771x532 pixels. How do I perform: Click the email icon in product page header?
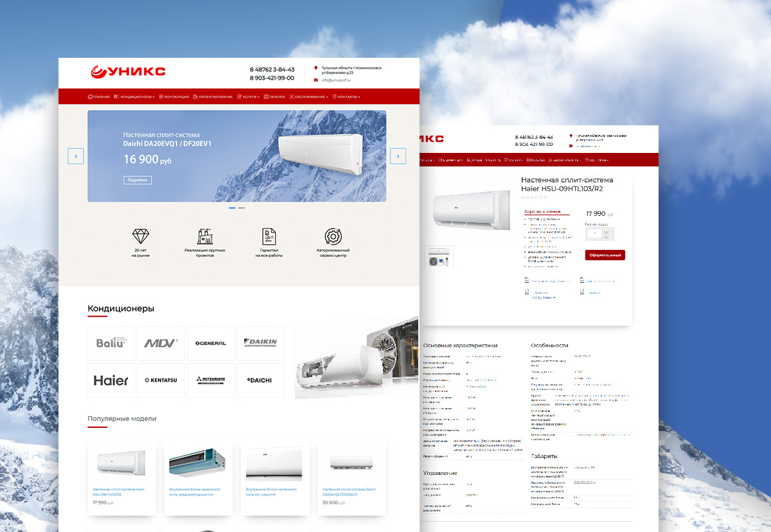[x=571, y=146]
